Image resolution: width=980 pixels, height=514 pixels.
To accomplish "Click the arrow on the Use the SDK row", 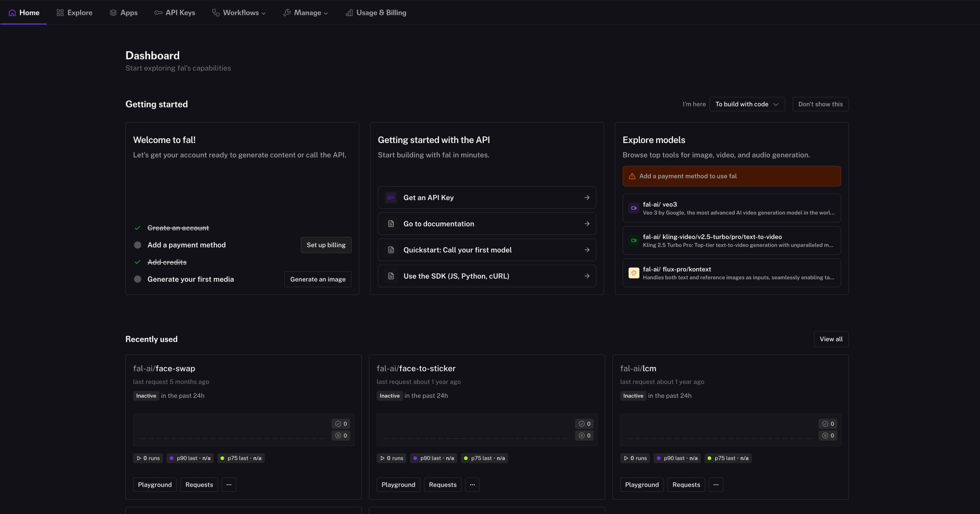I will [x=587, y=276].
